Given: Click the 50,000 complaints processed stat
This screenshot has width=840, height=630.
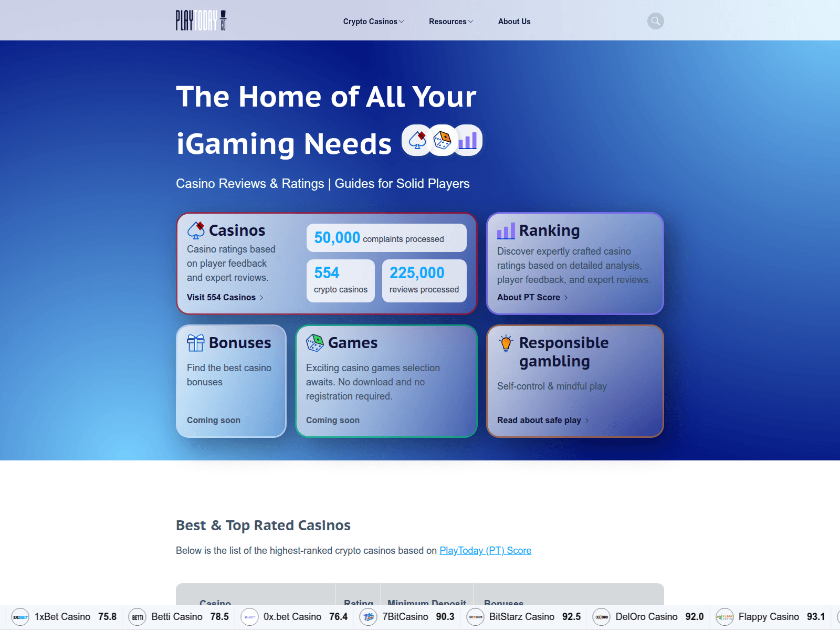Looking at the screenshot, I should [x=386, y=238].
